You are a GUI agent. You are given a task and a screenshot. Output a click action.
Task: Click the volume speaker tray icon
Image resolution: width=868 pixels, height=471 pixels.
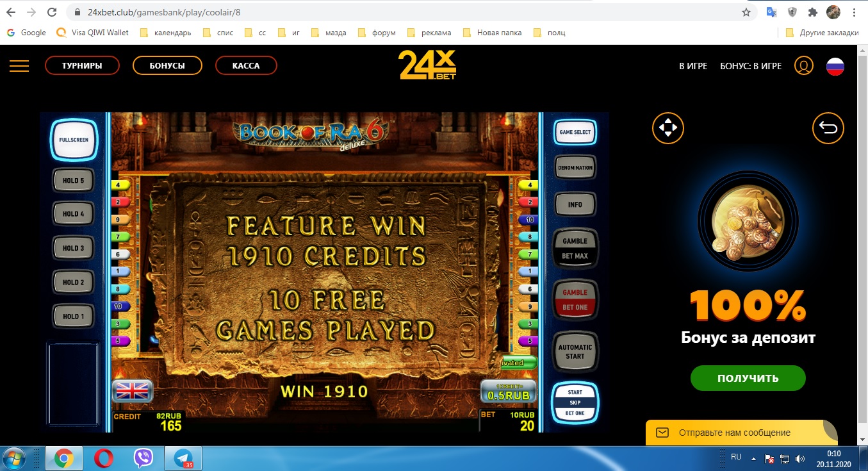(799, 459)
